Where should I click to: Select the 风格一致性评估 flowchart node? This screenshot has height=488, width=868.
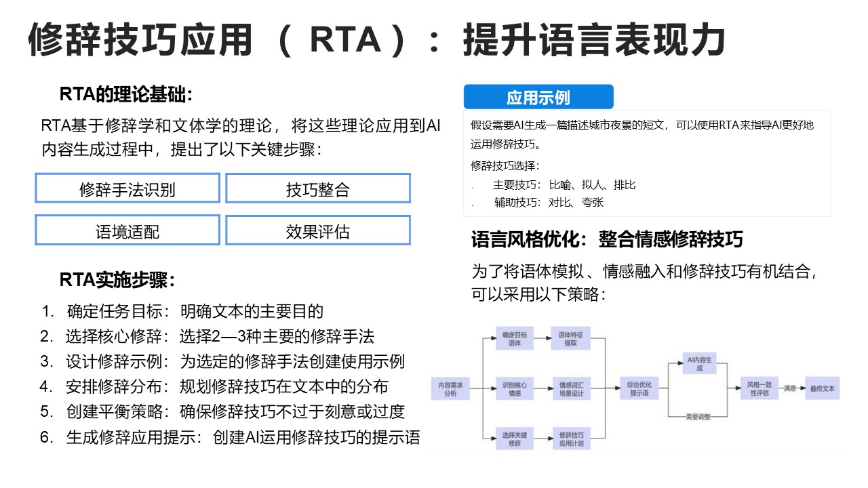point(755,389)
